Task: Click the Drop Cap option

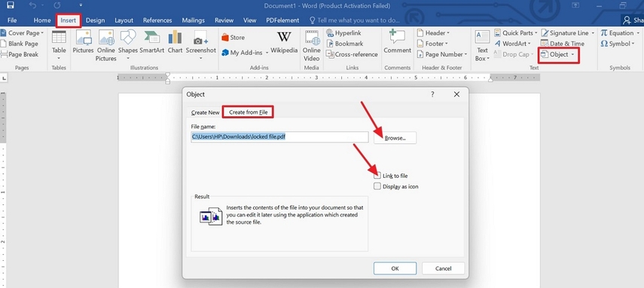Action: click(x=513, y=54)
